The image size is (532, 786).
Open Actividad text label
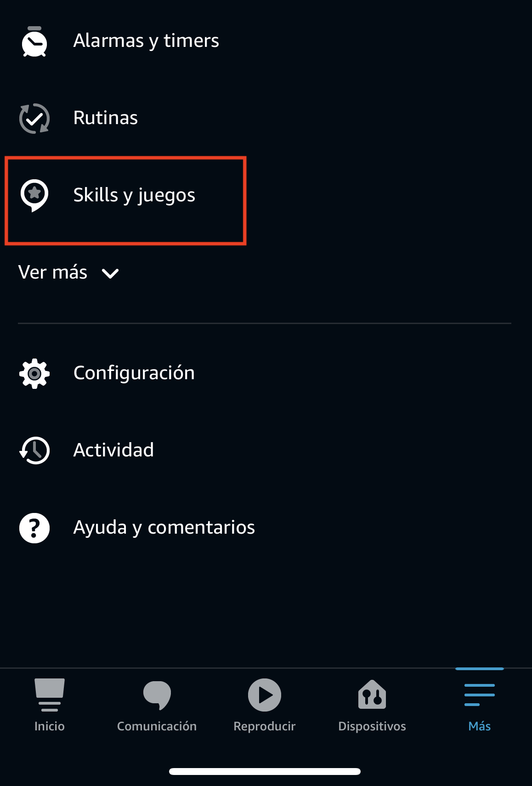click(x=113, y=450)
